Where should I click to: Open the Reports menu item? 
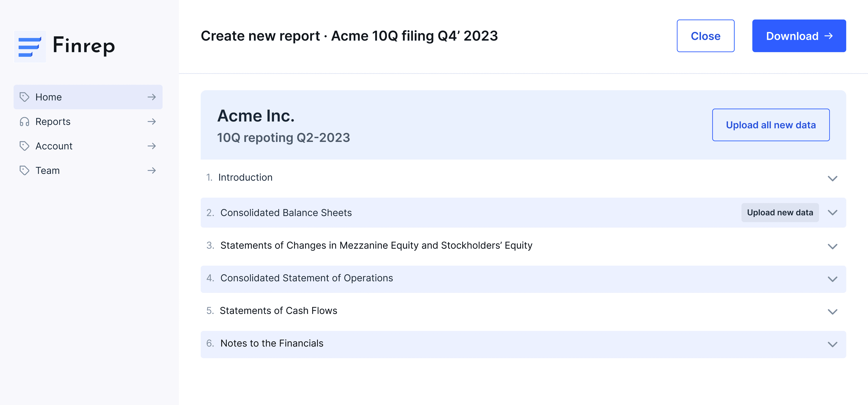(53, 122)
